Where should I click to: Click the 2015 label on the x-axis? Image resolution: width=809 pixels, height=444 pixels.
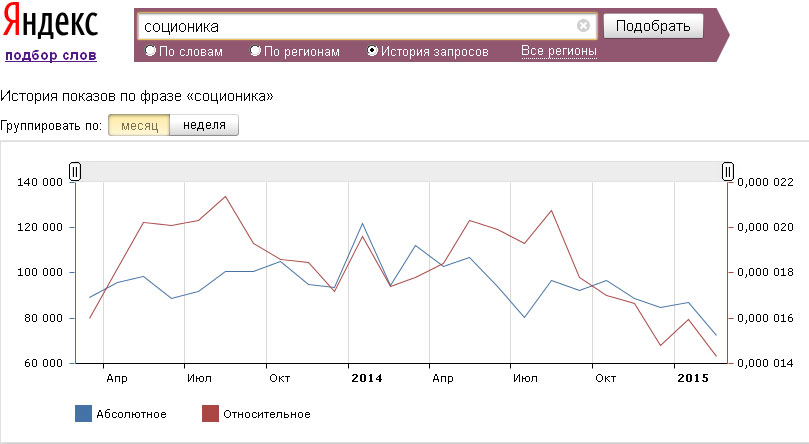692,378
